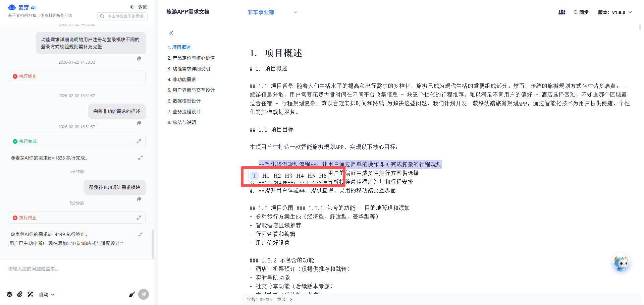Expand the 执行完成 status card

(x=139, y=141)
